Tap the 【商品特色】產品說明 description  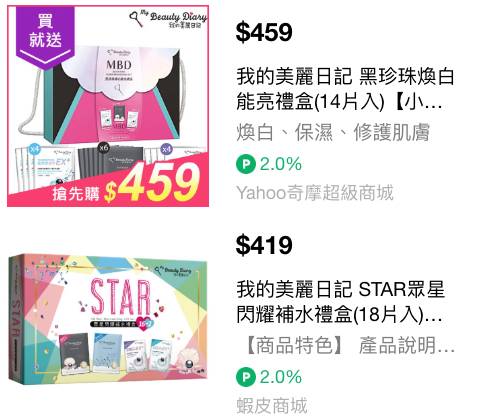click(349, 345)
